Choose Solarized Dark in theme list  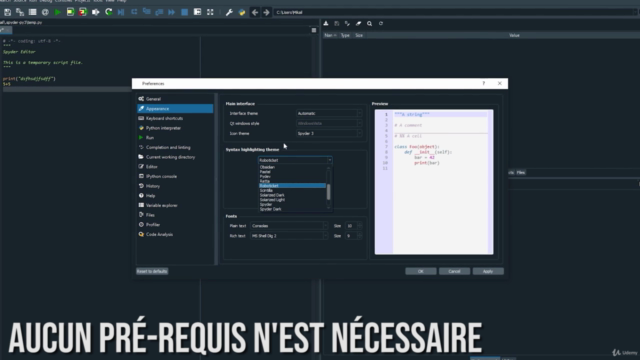pyautogui.click(x=292, y=195)
